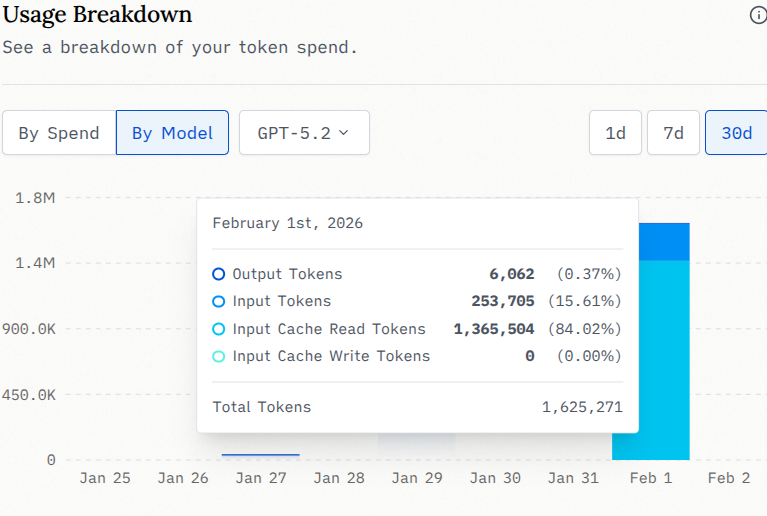
Task: Click the Output Tokens legend circle
Action: click(x=219, y=274)
